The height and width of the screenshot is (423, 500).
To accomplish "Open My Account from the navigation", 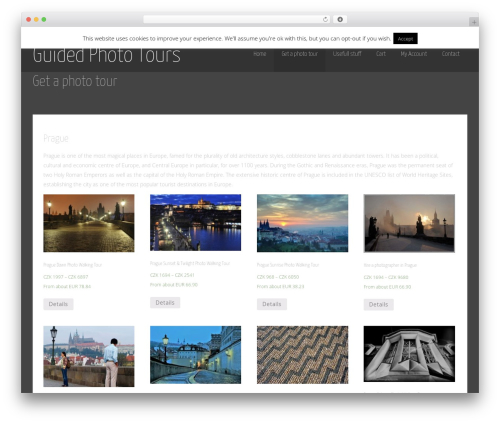I will click(x=414, y=54).
